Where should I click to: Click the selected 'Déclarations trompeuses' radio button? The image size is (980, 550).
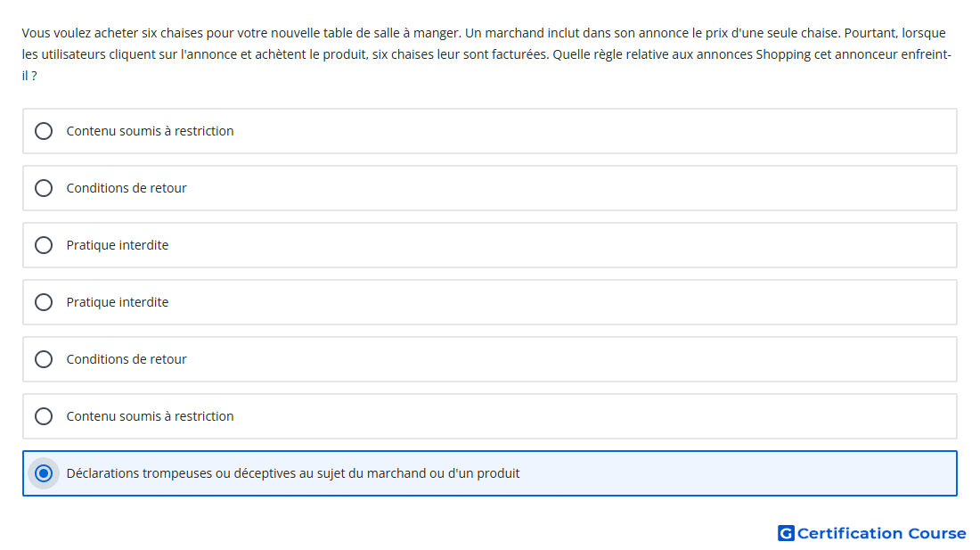[x=44, y=473]
